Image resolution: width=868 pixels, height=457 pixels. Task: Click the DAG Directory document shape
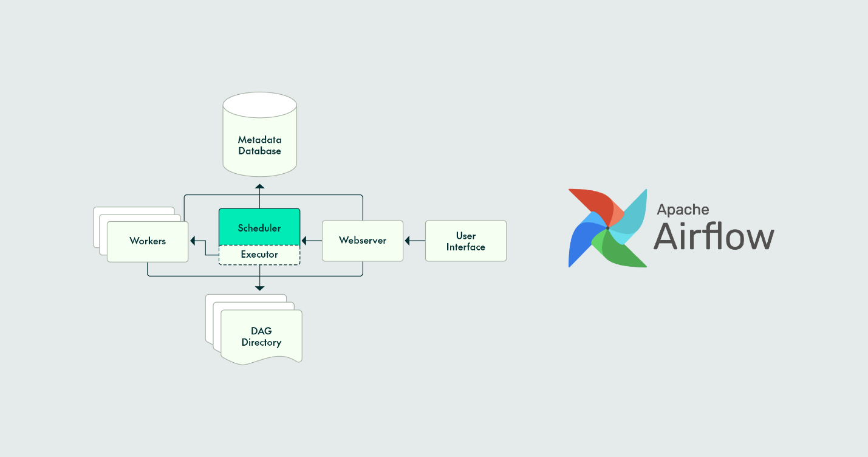(261, 337)
